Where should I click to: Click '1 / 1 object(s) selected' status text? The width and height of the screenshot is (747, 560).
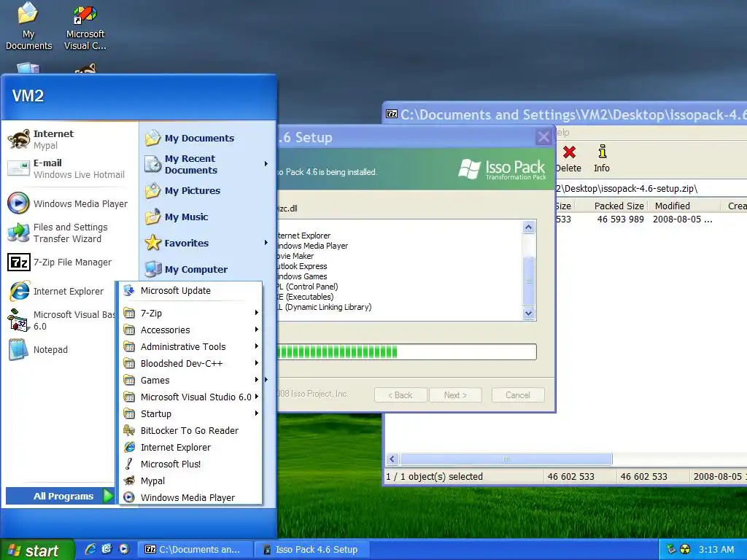click(x=435, y=476)
